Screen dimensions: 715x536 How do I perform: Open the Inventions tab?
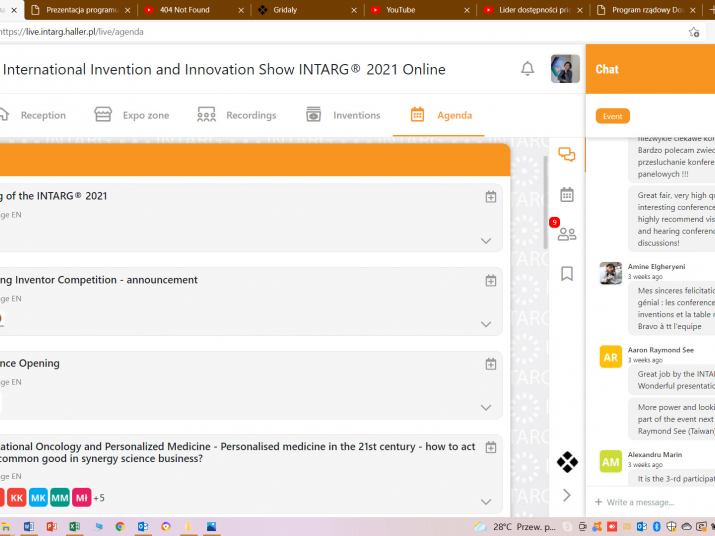[343, 115]
